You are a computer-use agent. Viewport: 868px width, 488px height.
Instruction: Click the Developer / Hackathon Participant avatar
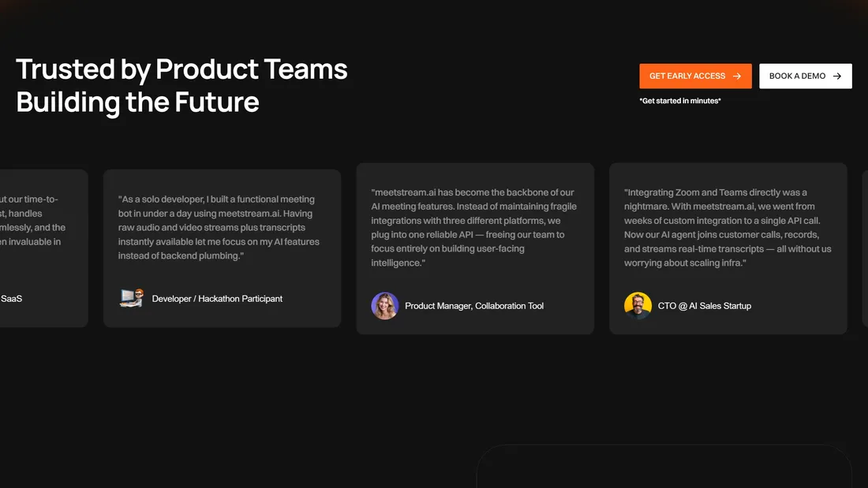coord(131,298)
